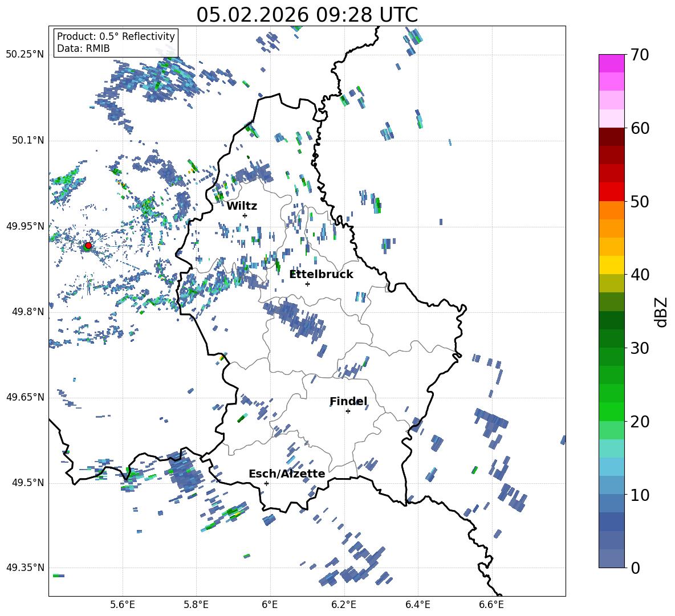Click the 70 value on the colorbar scale

pyautogui.click(x=640, y=55)
